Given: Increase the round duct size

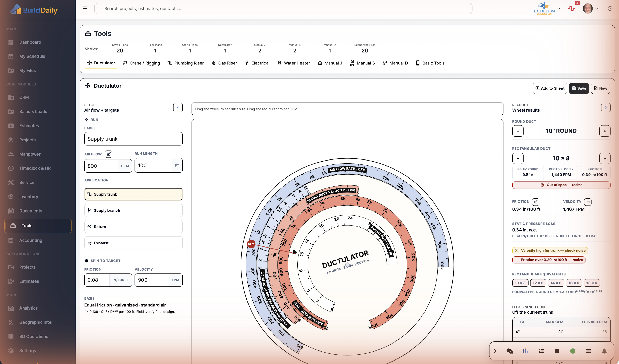Looking at the screenshot, I should pos(604,131).
